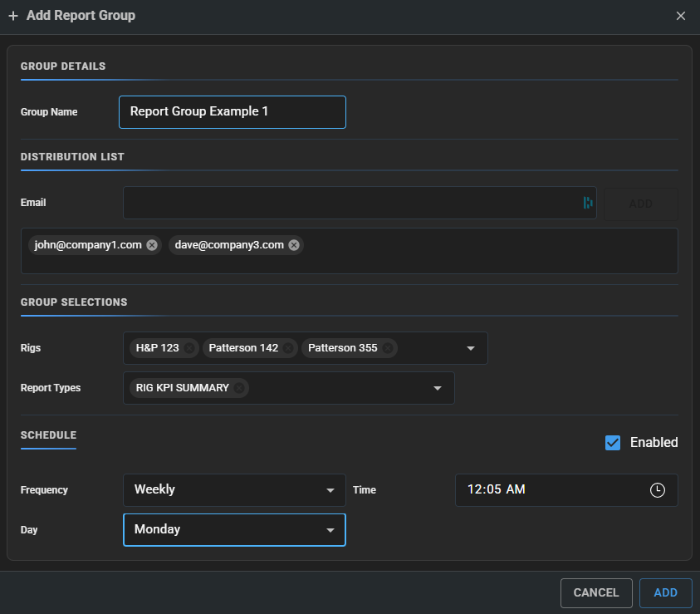The image size is (700, 614).
Task: Remove H&P 123 rig chip
Action: [189, 348]
